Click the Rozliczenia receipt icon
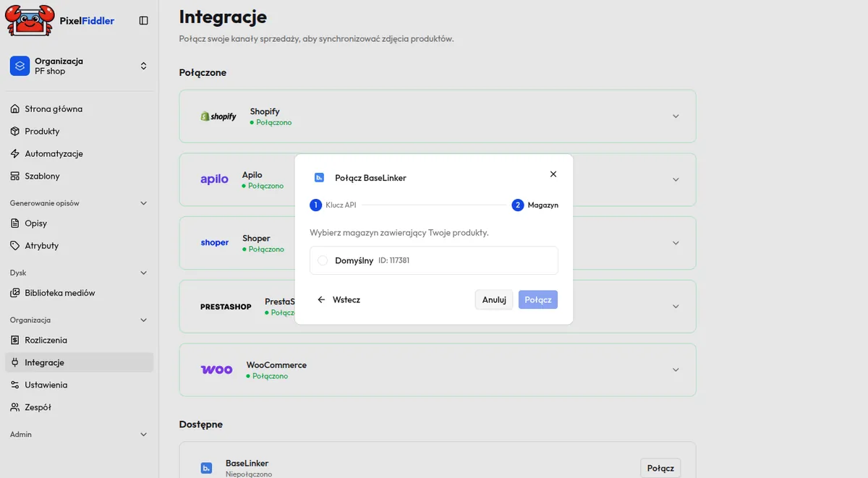868x478 pixels. [15, 340]
